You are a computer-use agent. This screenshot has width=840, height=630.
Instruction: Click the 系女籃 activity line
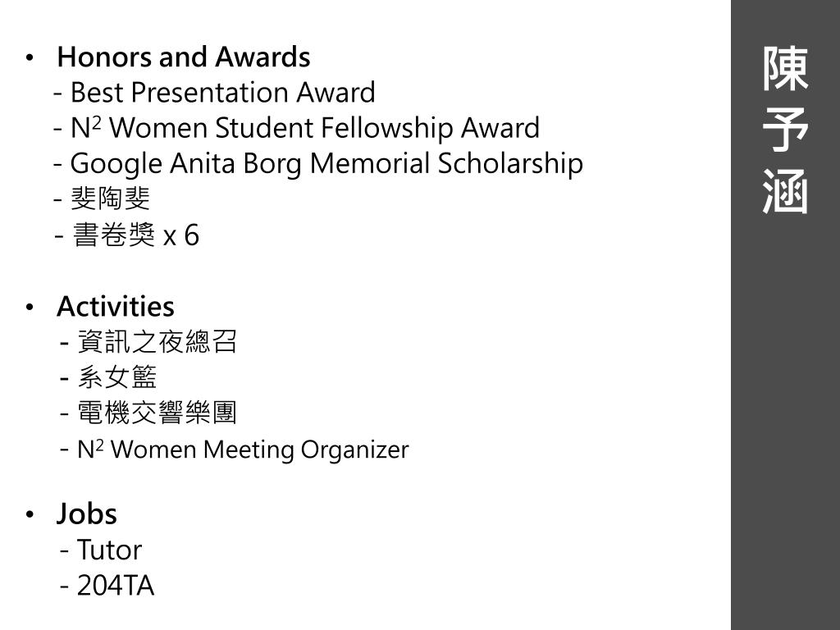(x=109, y=377)
